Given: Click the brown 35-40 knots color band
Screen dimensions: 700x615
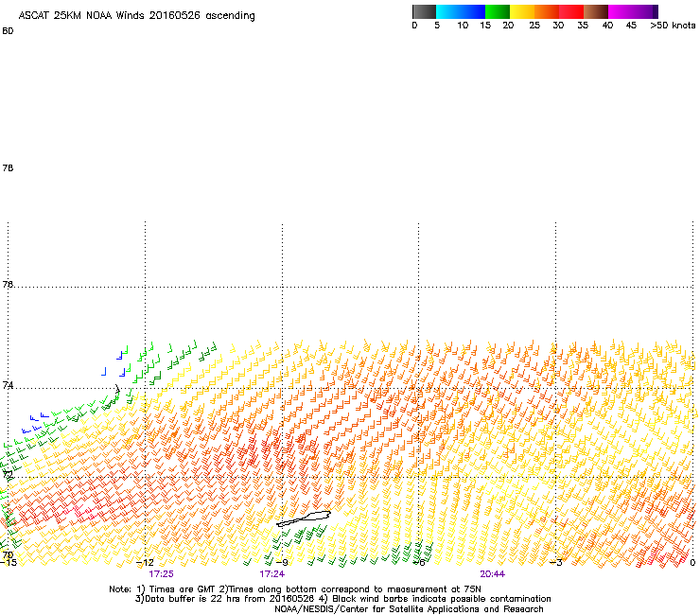Looking at the screenshot, I should point(596,11).
